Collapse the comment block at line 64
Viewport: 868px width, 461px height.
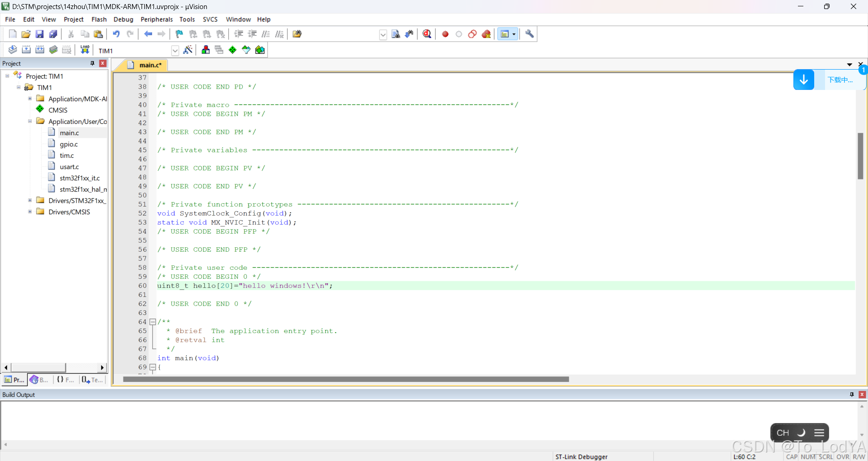[153, 322]
